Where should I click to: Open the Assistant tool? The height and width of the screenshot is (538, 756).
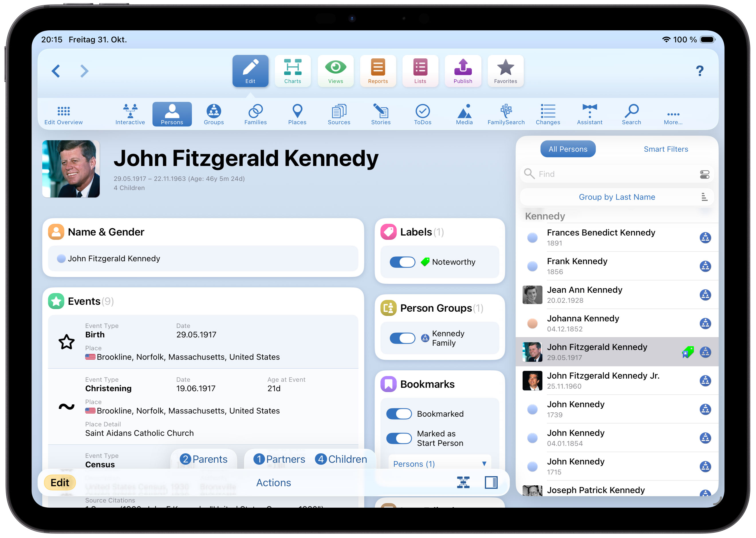tap(589, 114)
